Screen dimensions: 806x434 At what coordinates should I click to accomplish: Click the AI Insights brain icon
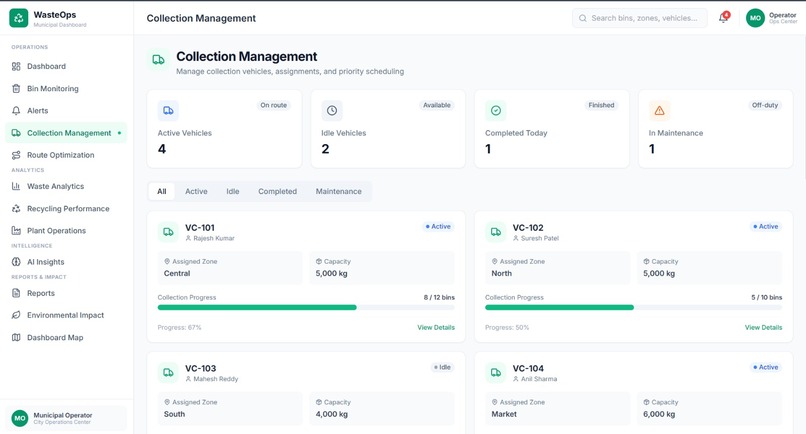tap(16, 262)
